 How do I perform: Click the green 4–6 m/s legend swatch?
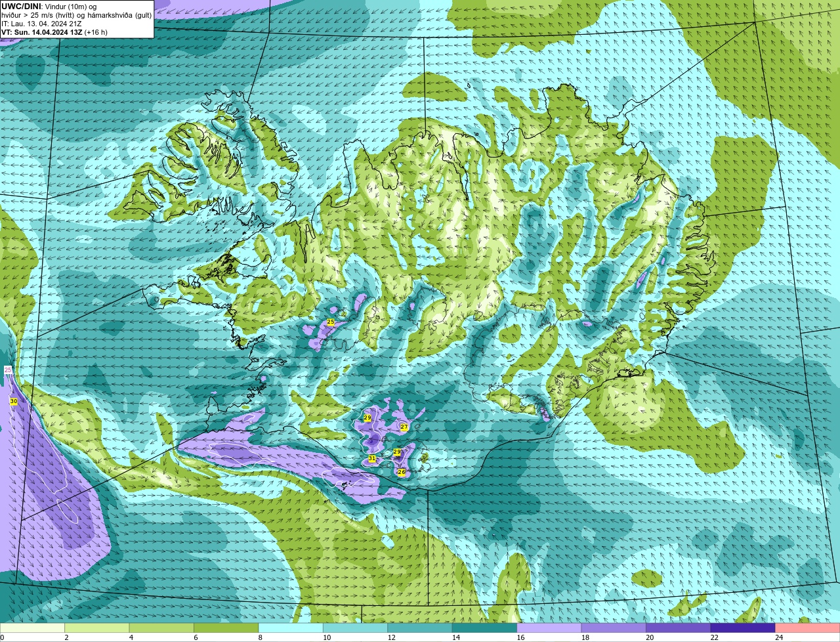[161, 628]
